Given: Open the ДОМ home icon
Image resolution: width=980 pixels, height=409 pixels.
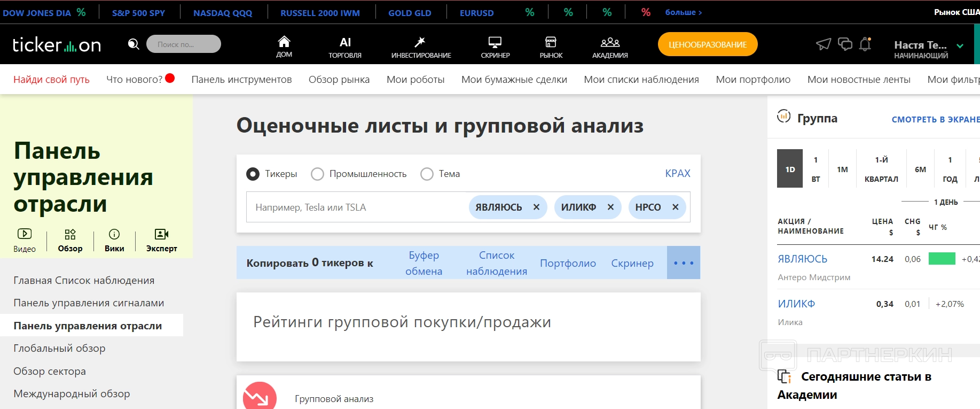Looking at the screenshot, I should coord(284,42).
